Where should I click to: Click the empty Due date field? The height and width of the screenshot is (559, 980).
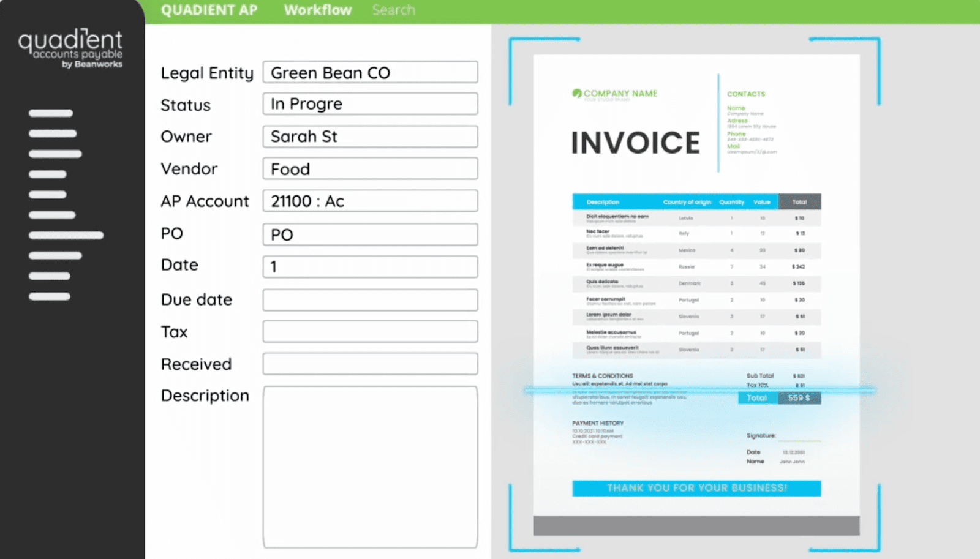tap(370, 300)
